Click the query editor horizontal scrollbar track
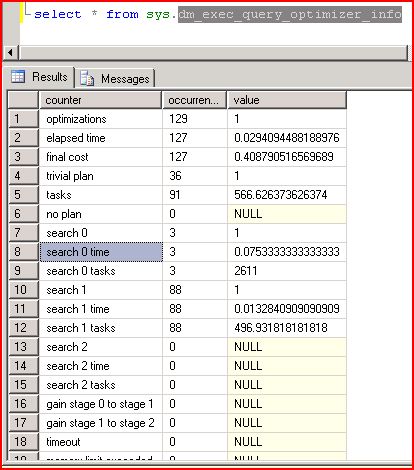This screenshot has height=470, width=414. click(213, 53)
